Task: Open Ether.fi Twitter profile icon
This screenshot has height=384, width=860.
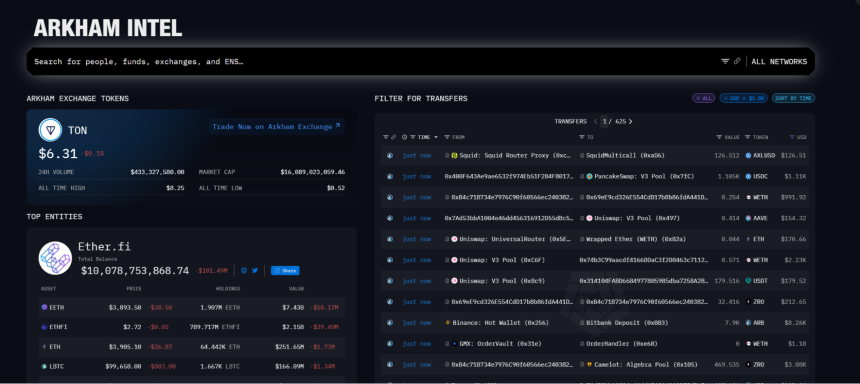Action: pyautogui.click(x=255, y=270)
